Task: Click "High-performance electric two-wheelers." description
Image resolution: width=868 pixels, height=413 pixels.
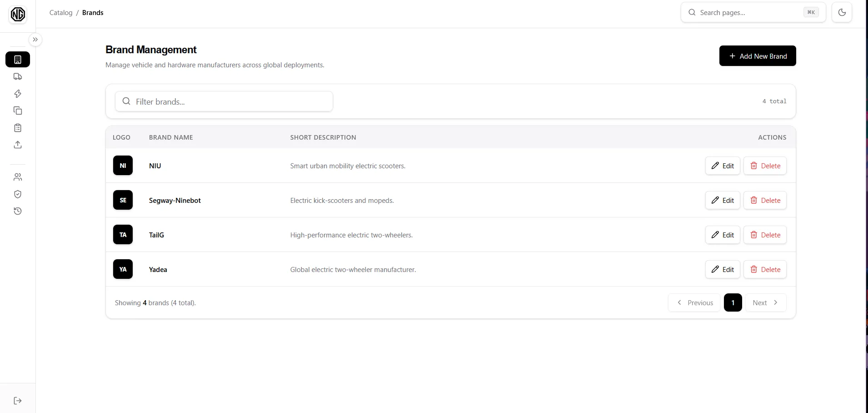Action: click(x=351, y=235)
